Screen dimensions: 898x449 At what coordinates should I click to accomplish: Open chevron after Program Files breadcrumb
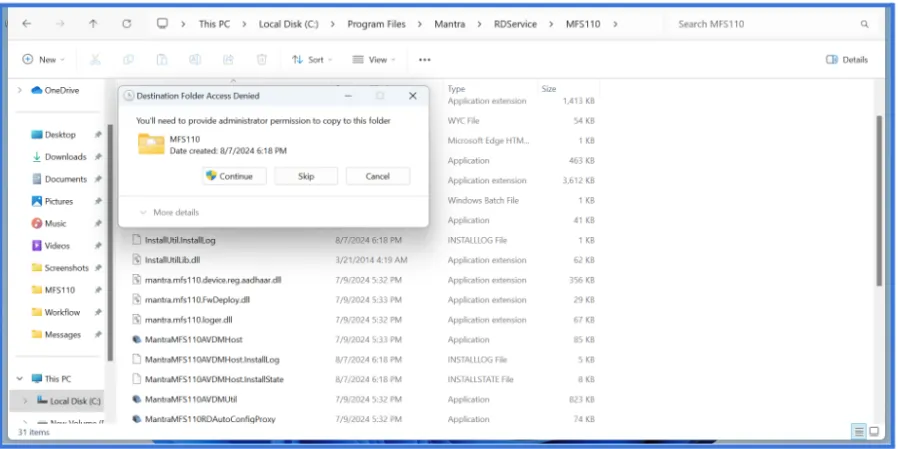[x=420, y=24]
